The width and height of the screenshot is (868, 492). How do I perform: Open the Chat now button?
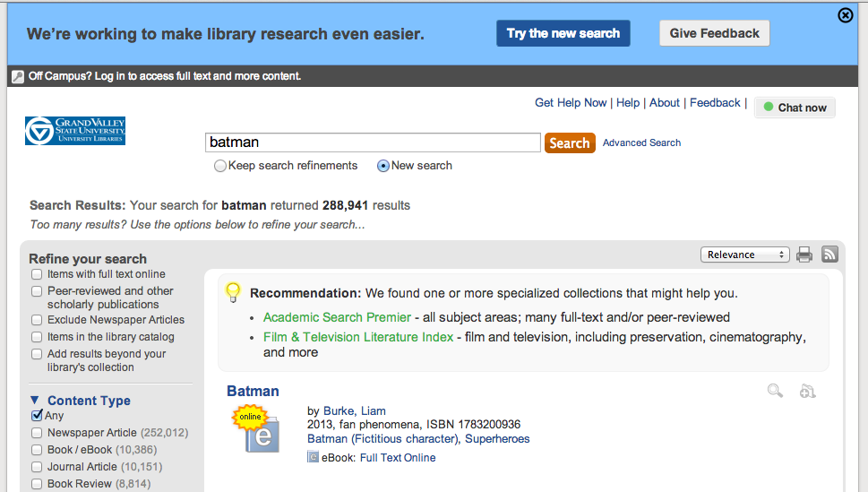pos(795,108)
